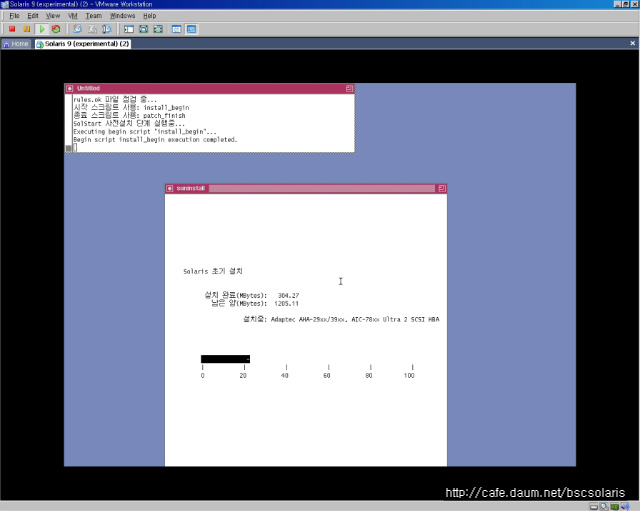Click the Console view toolbar icon
Viewport: 640px width, 511px height.
click(x=191, y=29)
